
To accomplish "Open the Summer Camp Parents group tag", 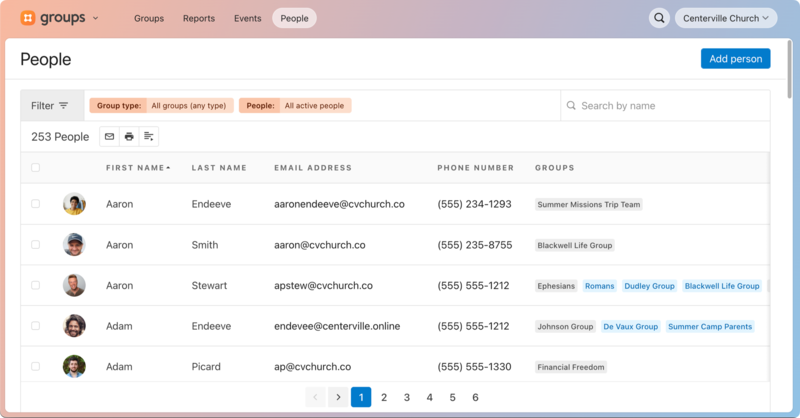I will tap(709, 326).
